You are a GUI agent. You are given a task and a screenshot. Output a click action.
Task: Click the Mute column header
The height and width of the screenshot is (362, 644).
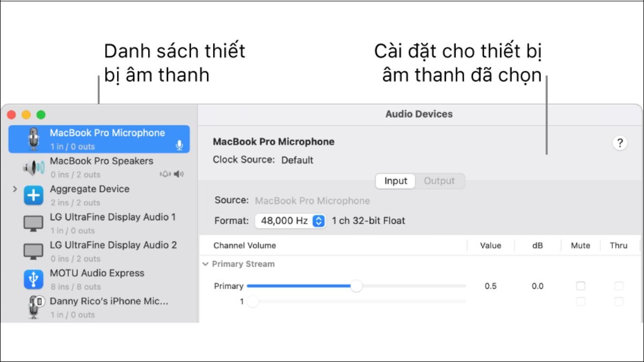pyautogui.click(x=581, y=246)
